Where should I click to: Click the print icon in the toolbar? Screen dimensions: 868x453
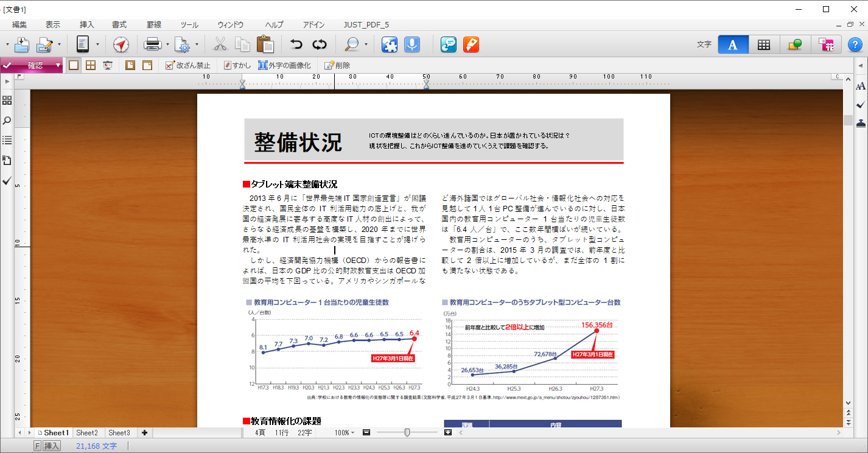(152, 44)
